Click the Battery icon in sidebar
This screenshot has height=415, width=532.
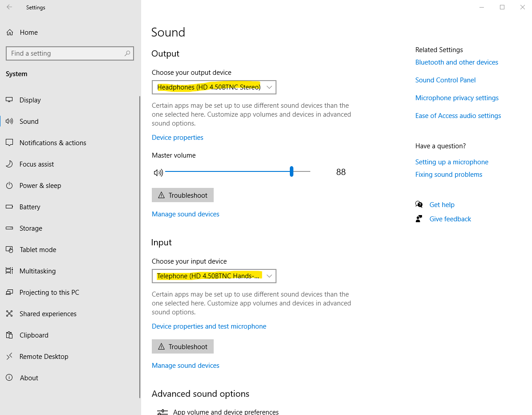(9, 207)
